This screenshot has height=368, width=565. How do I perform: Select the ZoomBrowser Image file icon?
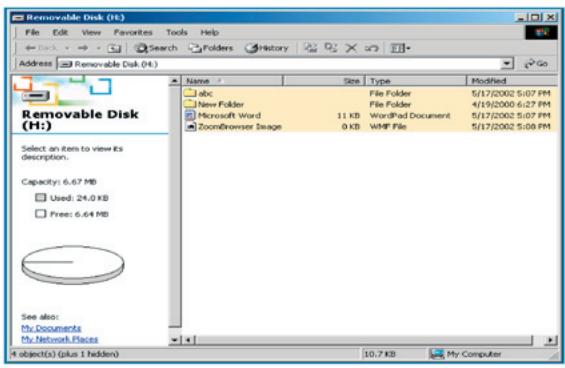click(x=190, y=127)
